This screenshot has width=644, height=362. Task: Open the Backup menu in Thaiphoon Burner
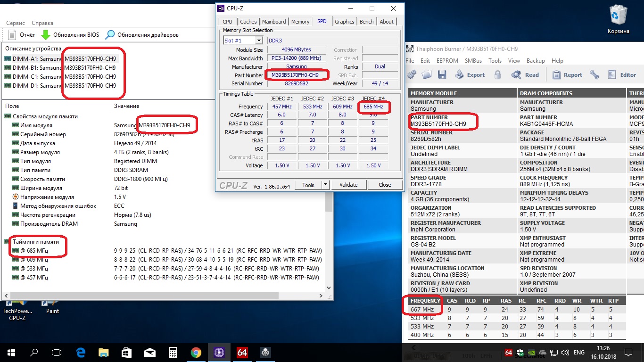pos(536,61)
